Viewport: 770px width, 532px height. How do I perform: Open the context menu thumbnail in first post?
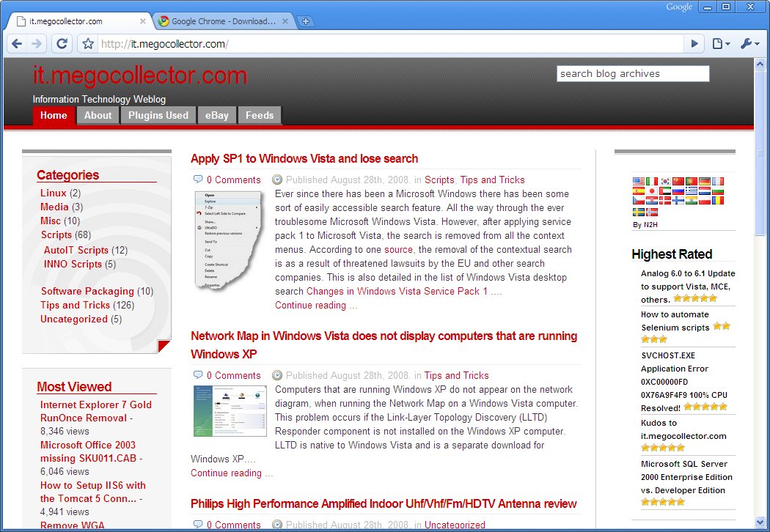(228, 241)
